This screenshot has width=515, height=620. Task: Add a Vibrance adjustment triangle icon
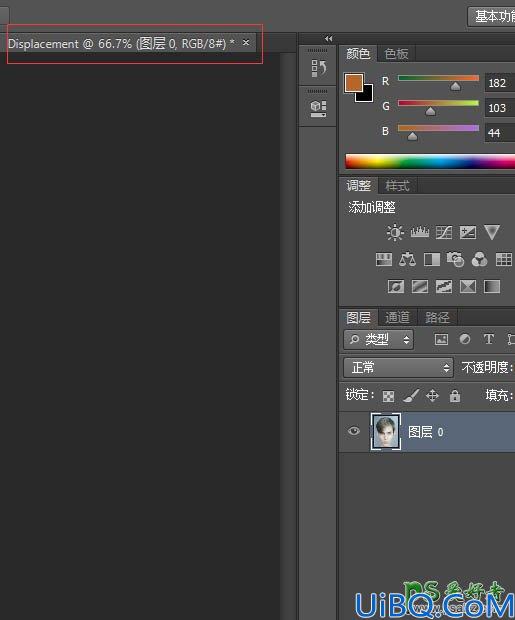492,232
